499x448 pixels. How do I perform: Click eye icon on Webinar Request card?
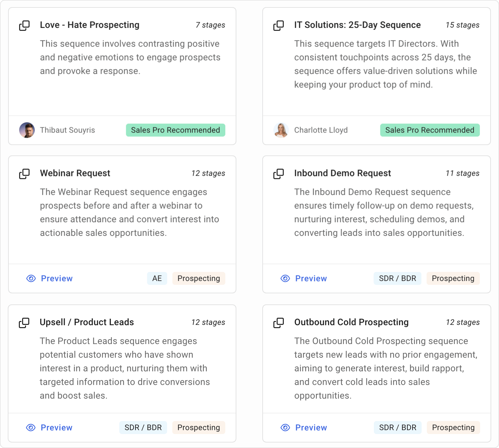pos(31,278)
